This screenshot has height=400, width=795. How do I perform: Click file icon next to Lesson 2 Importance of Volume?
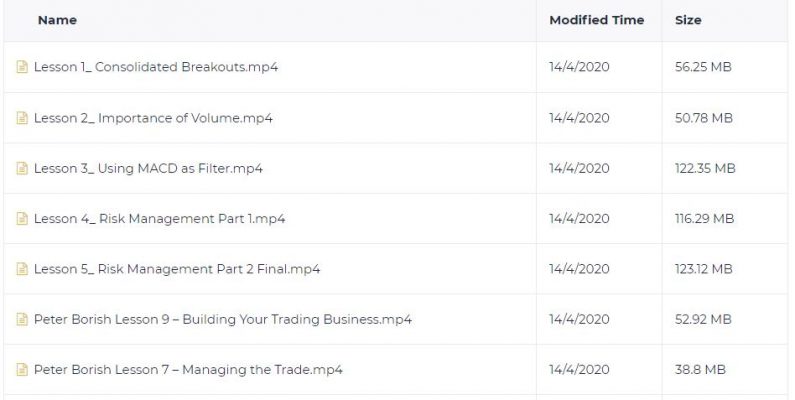coord(22,118)
